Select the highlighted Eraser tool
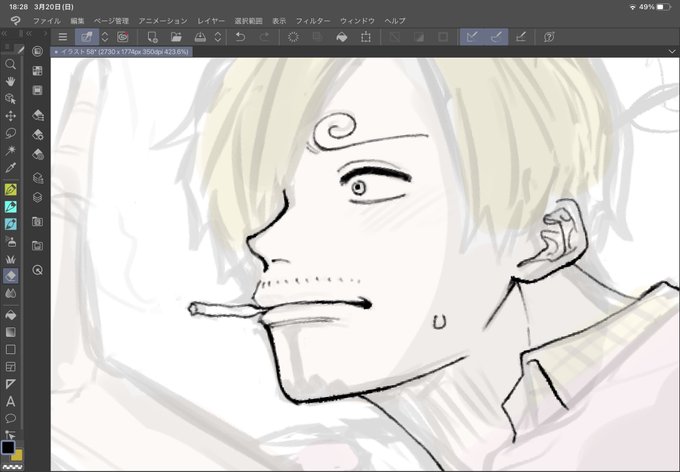 tap(10, 276)
